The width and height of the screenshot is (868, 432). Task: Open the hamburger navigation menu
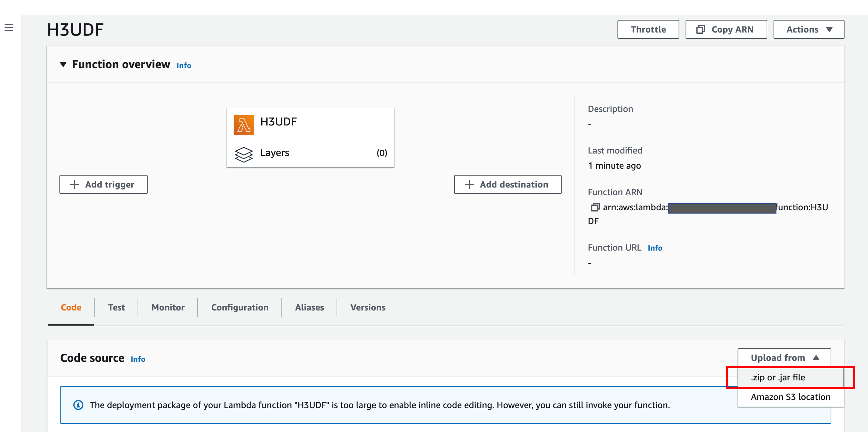click(x=9, y=28)
